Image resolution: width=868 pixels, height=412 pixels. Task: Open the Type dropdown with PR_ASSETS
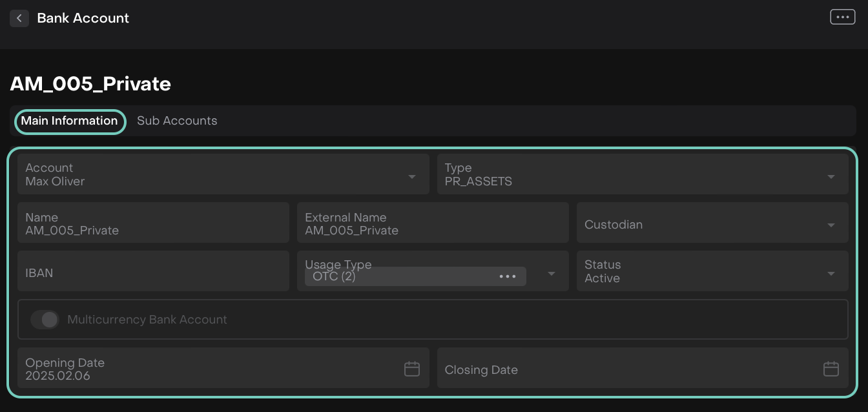click(x=831, y=177)
